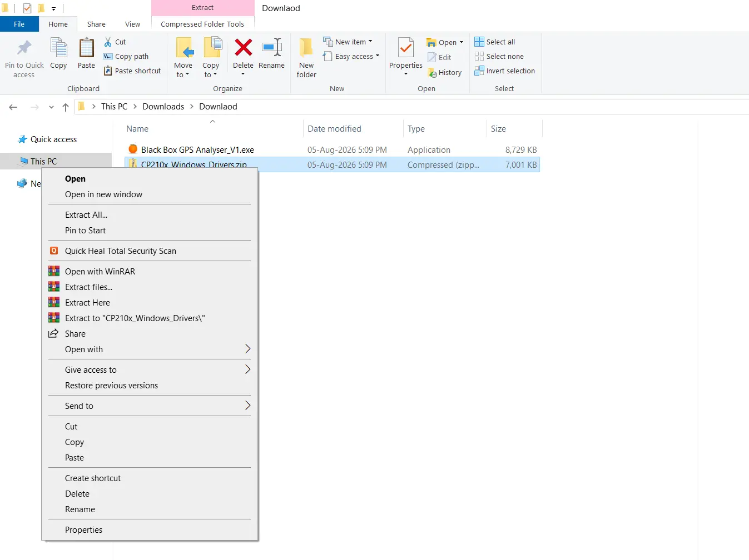
Task: Switch to the Share ribbon tab
Action: (96, 24)
